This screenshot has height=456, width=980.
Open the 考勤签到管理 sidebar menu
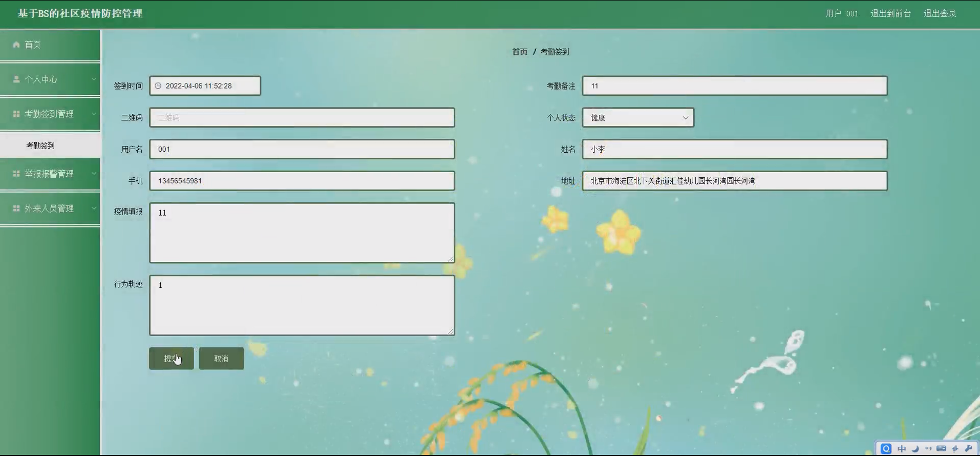[x=50, y=114]
